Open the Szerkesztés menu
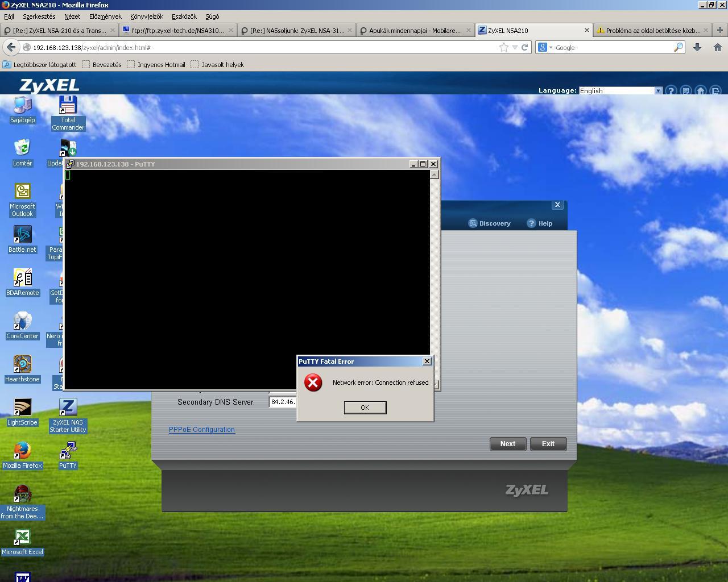This screenshot has width=728, height=582. (x=39, y=16)
